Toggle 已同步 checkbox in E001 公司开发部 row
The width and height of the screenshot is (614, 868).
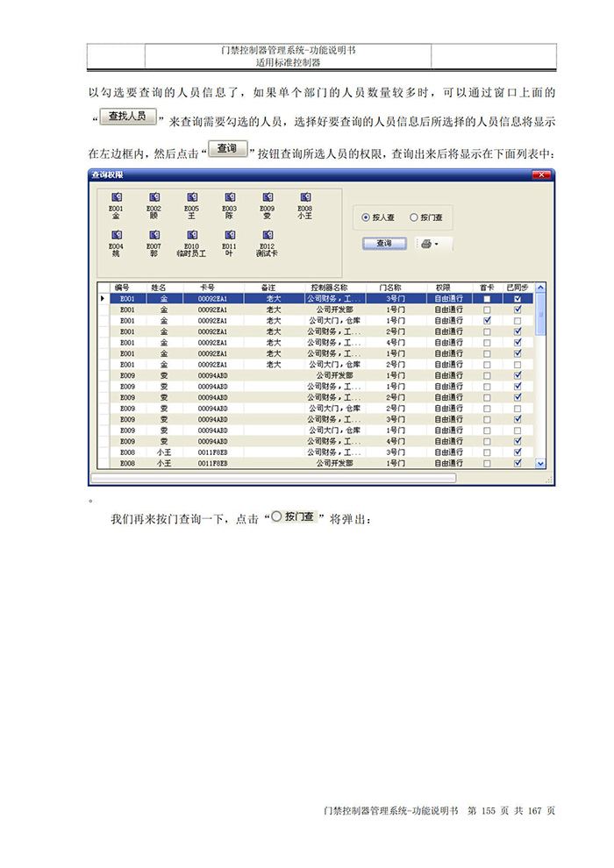click(518, 309)
